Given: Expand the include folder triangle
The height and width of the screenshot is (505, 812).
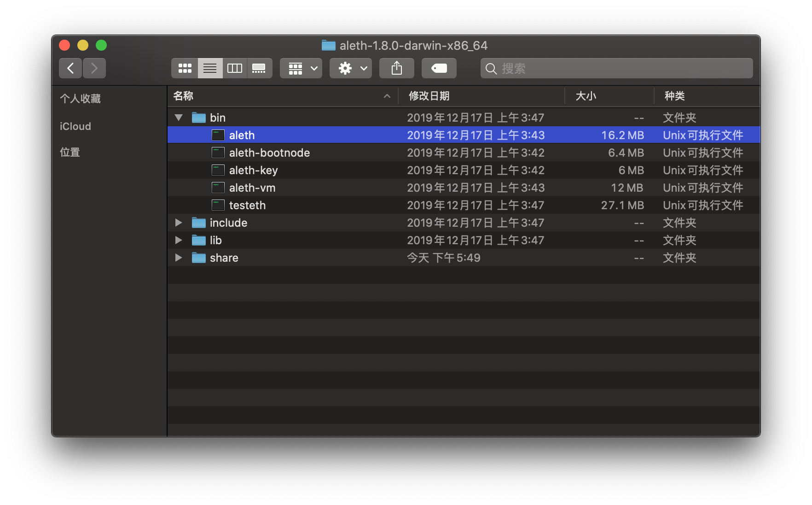Looking at the screenshot, I should coord(179,223).
